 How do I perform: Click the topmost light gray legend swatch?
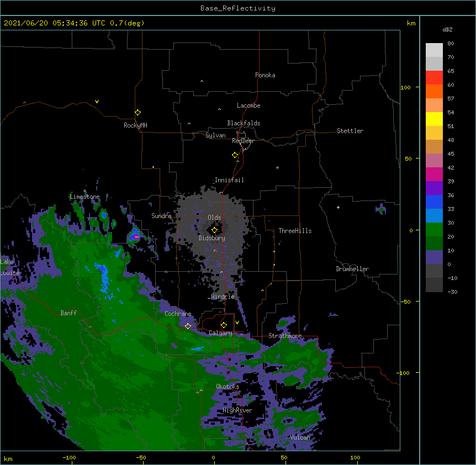pos(434,50)
